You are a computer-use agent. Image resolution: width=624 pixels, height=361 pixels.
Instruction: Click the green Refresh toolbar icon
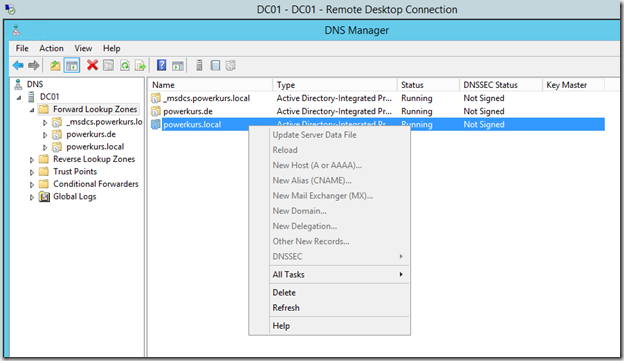click(125, 65)
